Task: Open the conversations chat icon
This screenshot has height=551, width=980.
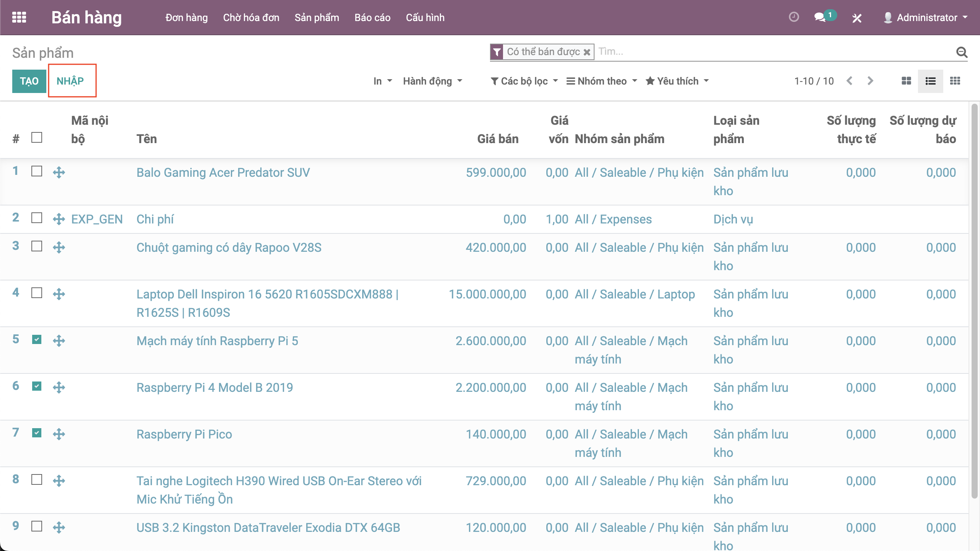Action: pyautogui.click(x=820, y=18)
